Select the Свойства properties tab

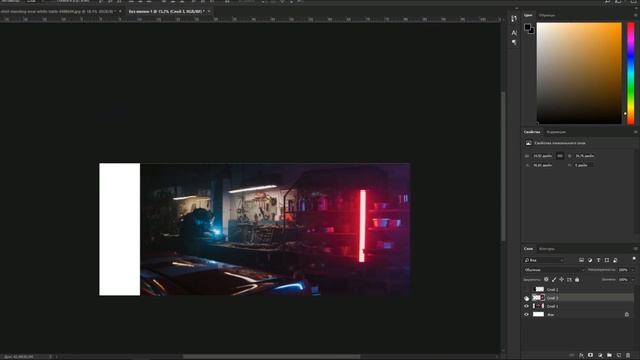coord(532,132)
